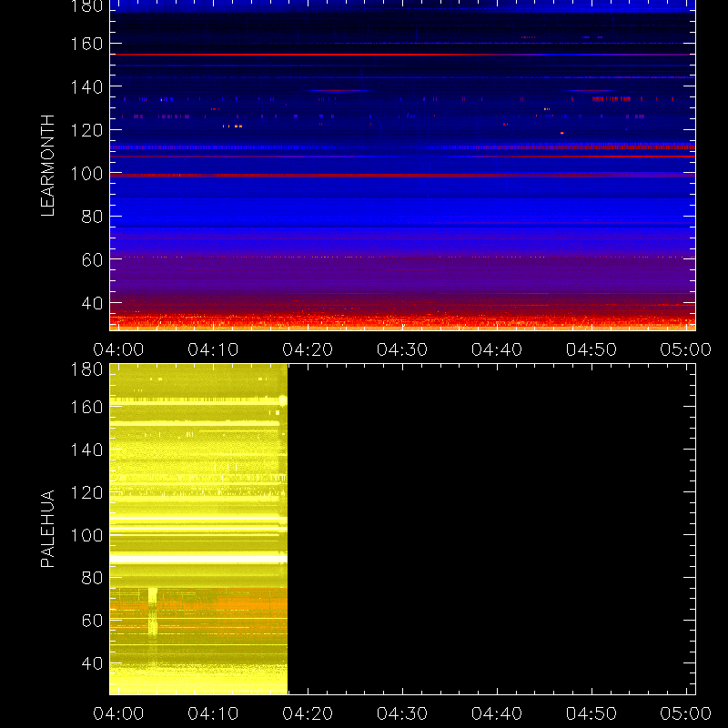The height and width of the screenshot is (728, 728).
Task: Click the 40 tick label on Learmonth axis
Action: [92, 303]
